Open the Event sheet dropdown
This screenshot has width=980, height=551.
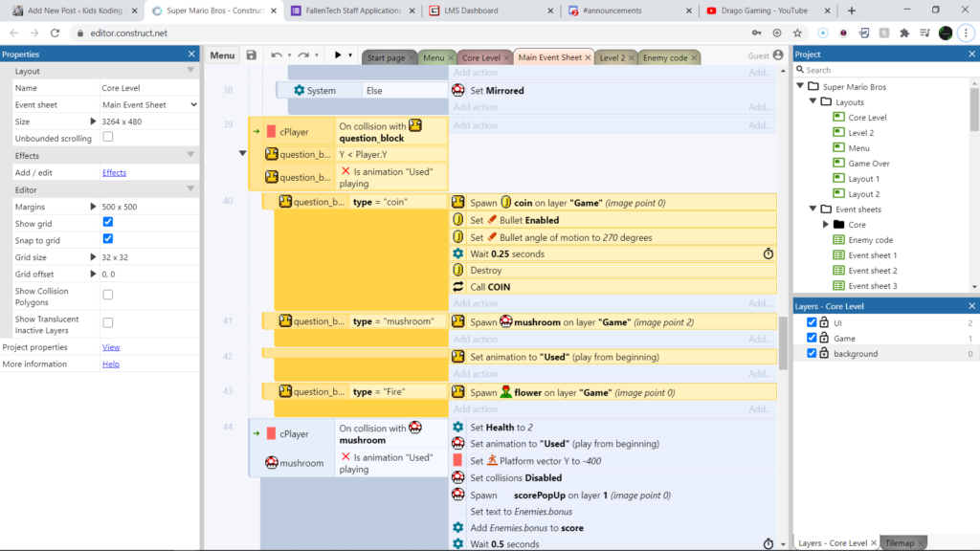point(149,104)
